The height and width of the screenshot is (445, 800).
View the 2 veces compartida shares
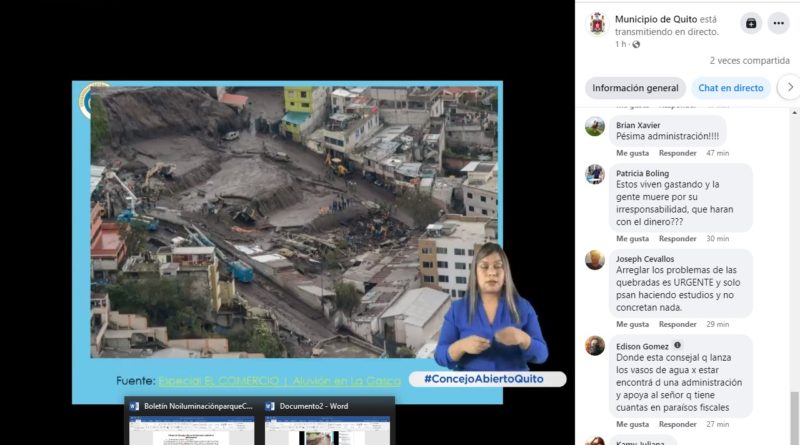pos(749,61)
